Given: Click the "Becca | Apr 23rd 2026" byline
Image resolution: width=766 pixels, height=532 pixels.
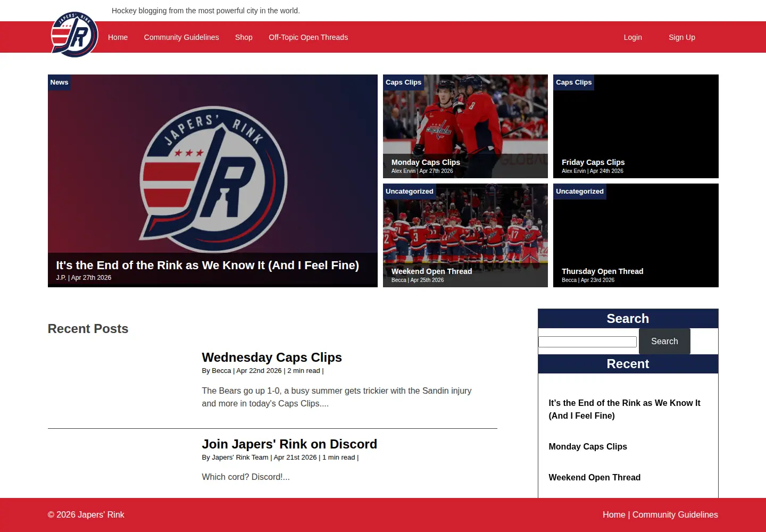Looking at the screenshot, I should [x=588, y=280].
